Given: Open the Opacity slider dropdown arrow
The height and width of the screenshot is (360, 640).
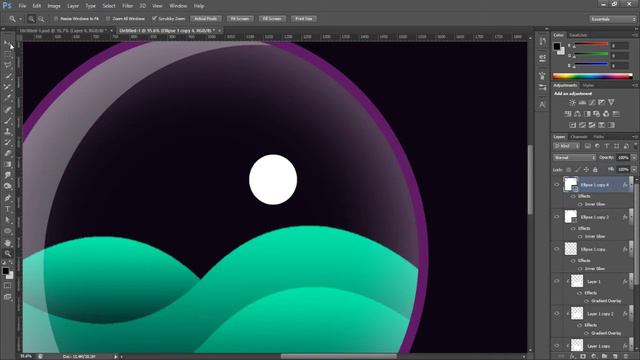Looking at the screenshot, I should (634, 158).
